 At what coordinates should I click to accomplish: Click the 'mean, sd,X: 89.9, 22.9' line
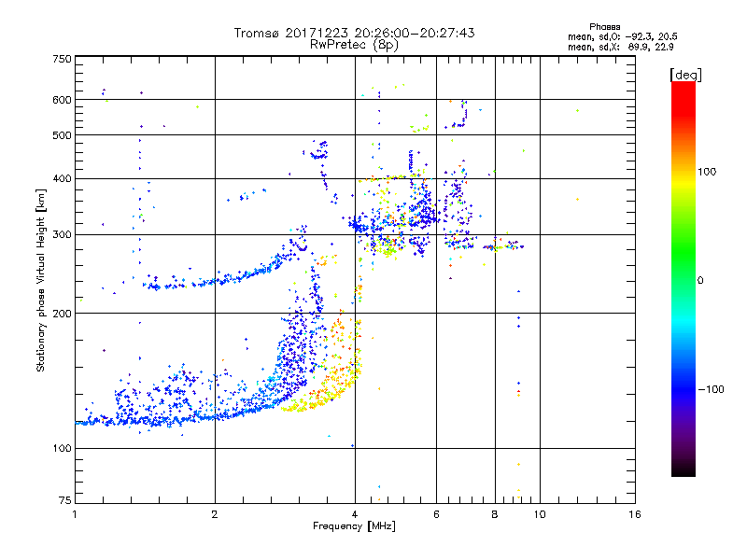(x=620, y=47)
